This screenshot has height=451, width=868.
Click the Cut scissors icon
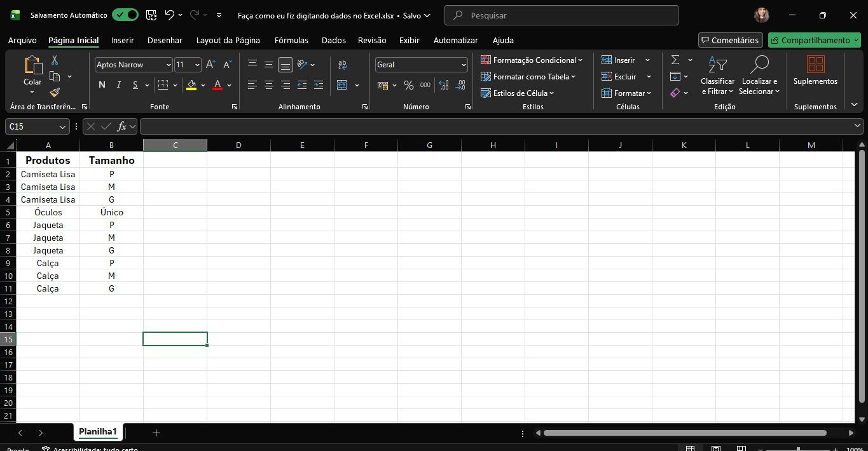(55, 60)
